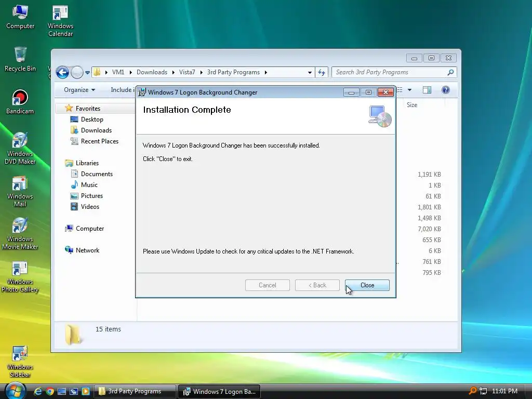Open Recent Places in navigation pane

[x=99, y=141]
